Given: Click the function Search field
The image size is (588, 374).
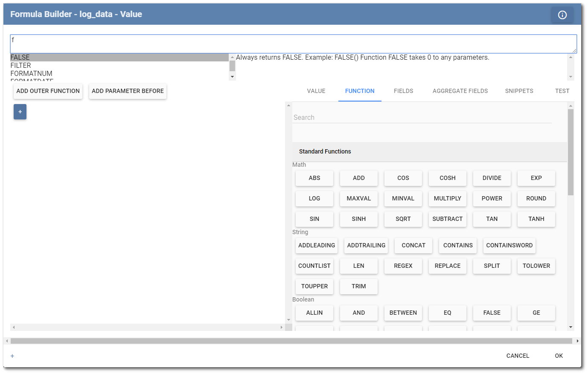Looking at the screenshot, I should click(x=422, y=117).
